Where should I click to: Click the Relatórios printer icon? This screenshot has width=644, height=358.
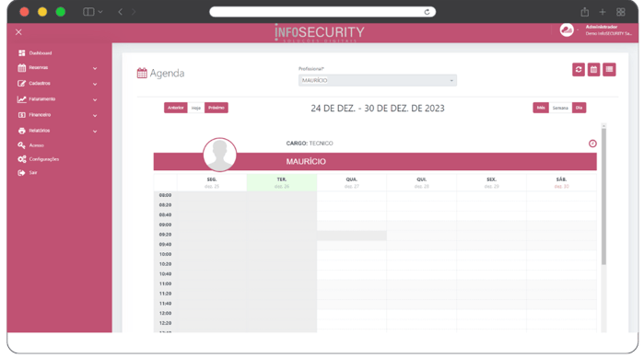[22, 131]
